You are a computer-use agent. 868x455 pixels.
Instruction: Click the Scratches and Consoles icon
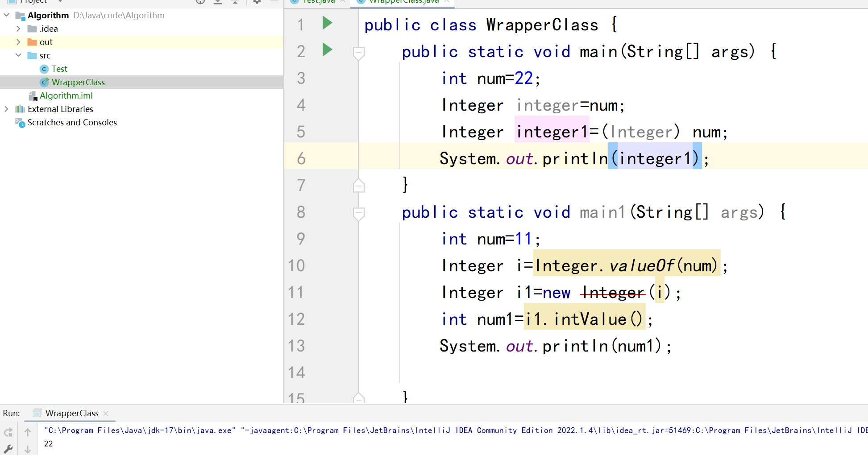(x=20, y=123)
